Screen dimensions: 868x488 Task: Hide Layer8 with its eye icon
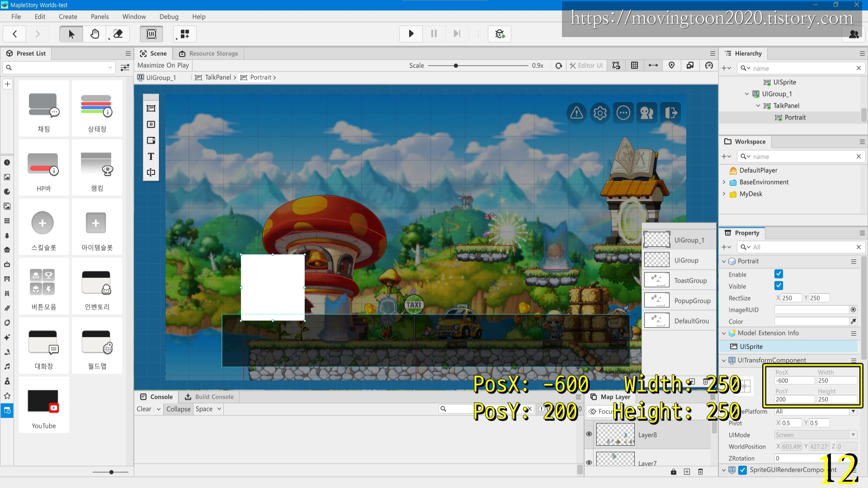point(589,434)
